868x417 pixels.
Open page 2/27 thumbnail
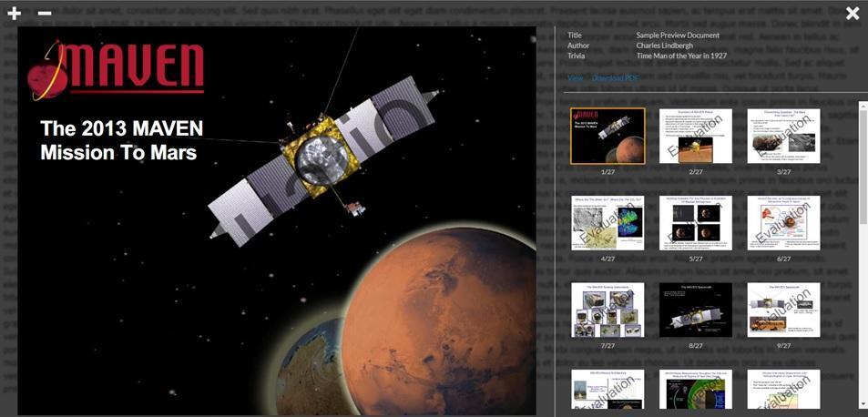[695, 136]
